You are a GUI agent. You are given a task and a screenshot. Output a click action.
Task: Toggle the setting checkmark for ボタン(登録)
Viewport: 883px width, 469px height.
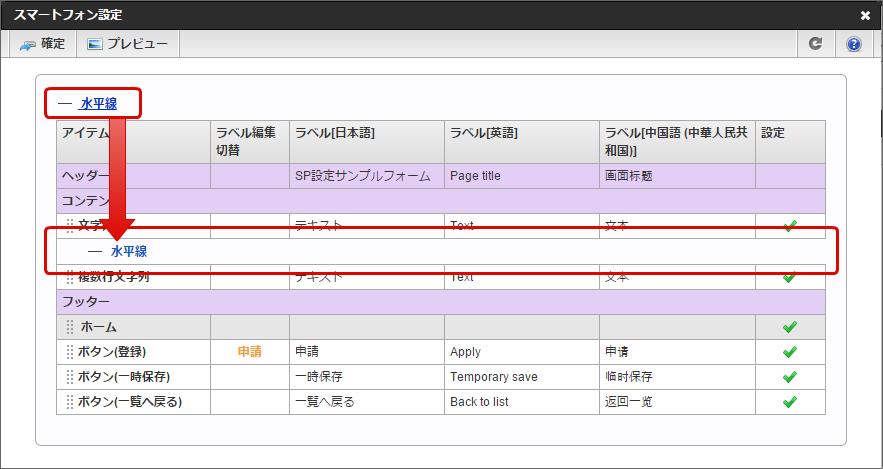(x=789, y=352)
